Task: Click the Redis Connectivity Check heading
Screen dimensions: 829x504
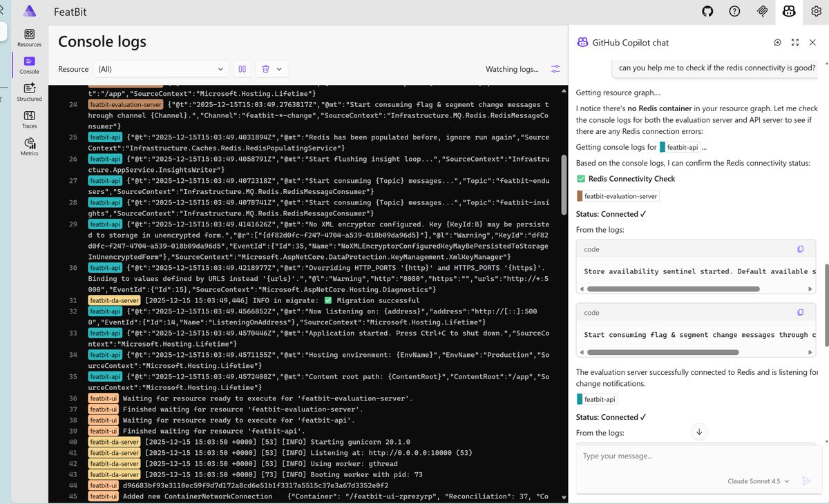Action: (631, 179)
